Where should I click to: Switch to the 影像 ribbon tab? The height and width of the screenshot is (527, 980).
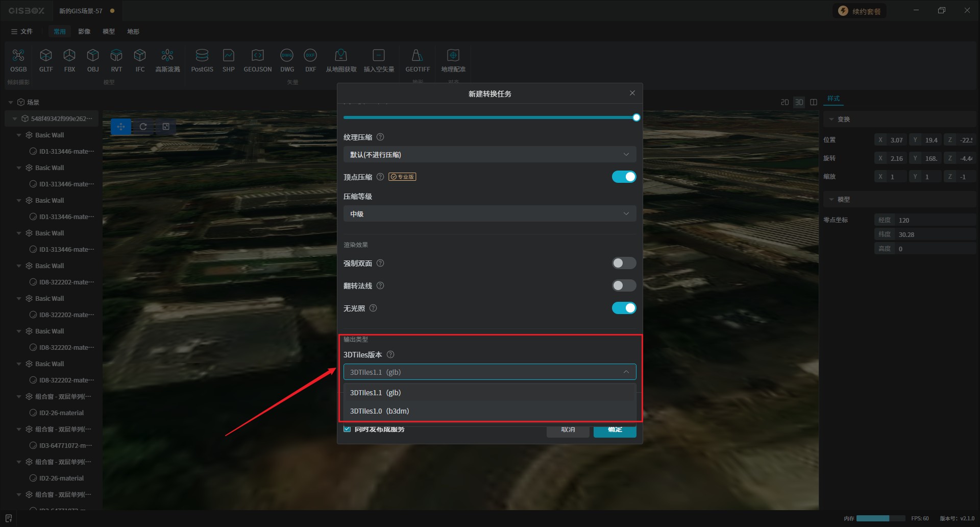84,32
